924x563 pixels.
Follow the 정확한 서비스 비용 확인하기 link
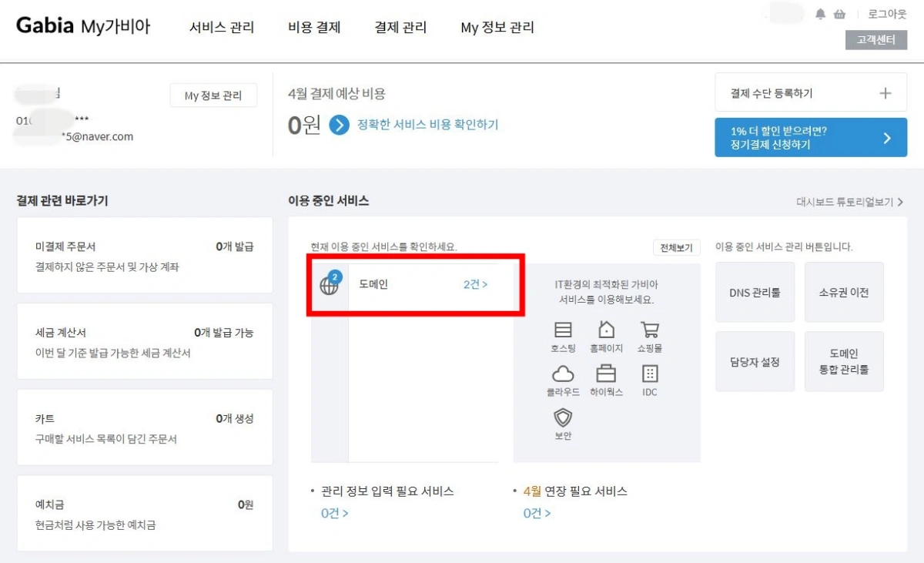[x=427, y=125]
